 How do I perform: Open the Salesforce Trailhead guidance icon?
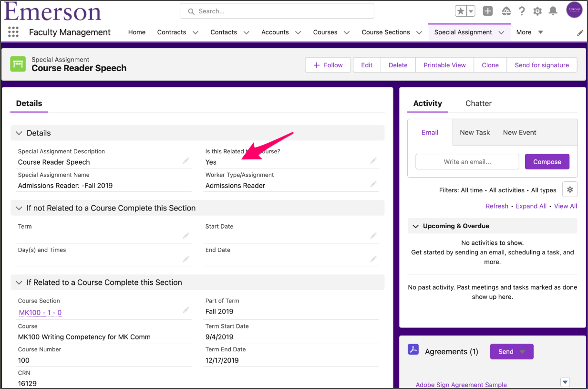(506, 11)
